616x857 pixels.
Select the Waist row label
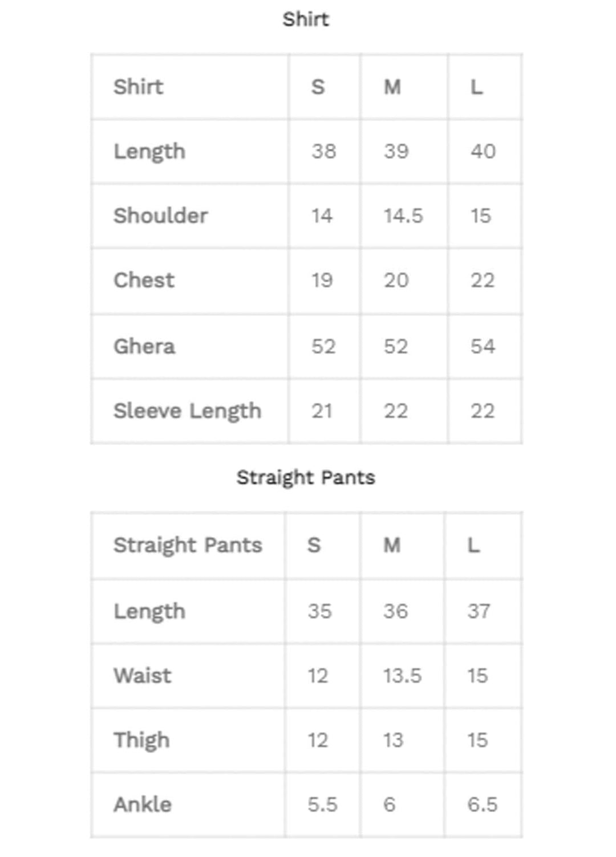pos(143,676)
